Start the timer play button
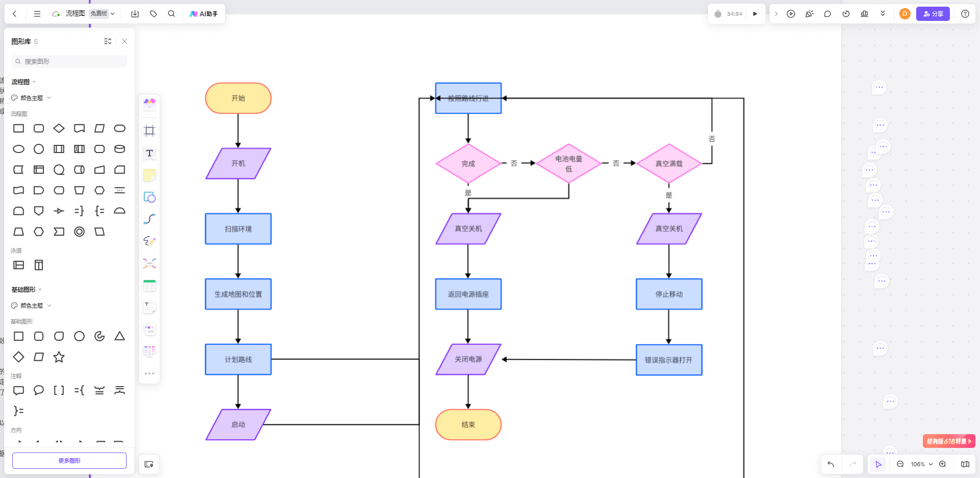This screenshot has height=478, width=980. (x=755, y=14)
